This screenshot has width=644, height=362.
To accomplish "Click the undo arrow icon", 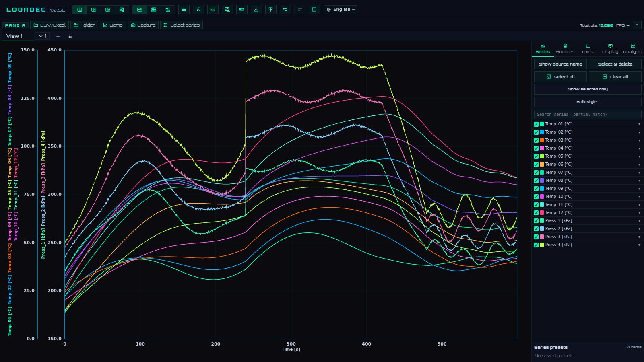I will click(285, 10).
